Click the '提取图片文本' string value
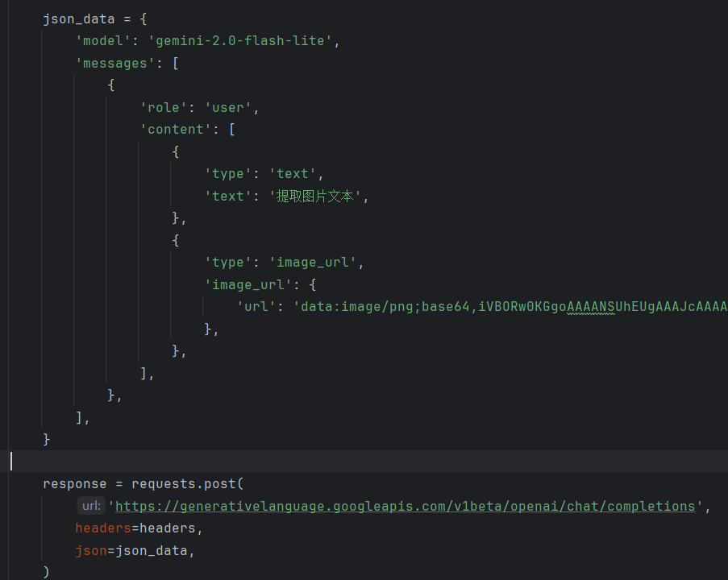This screenshot has width=728, height=580. click(315, 197)
